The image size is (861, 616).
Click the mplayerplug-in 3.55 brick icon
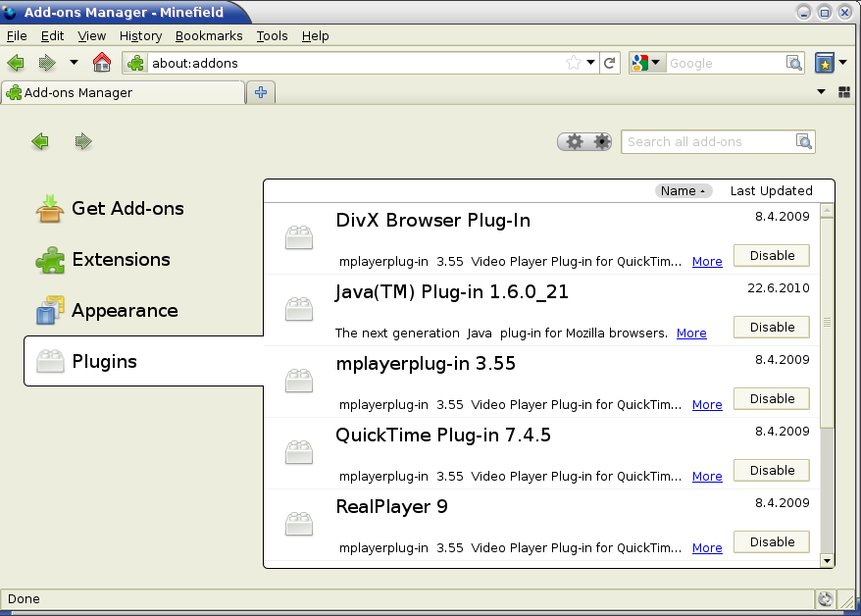tap(299, 381)
